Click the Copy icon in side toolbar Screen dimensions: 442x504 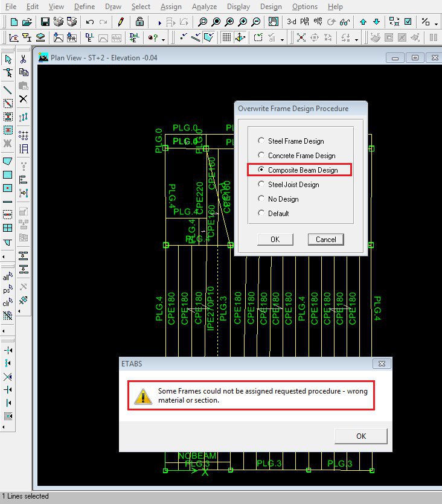tap(24, 72)
